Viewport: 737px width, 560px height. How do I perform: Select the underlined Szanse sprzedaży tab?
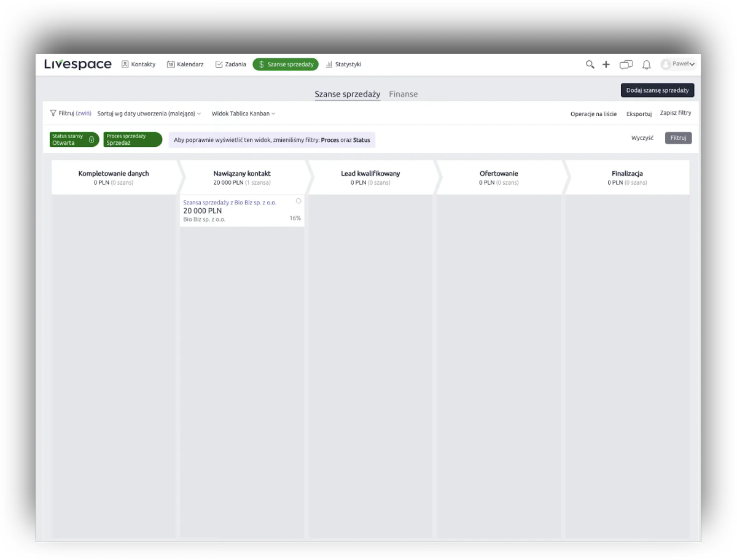coord(348,95)
